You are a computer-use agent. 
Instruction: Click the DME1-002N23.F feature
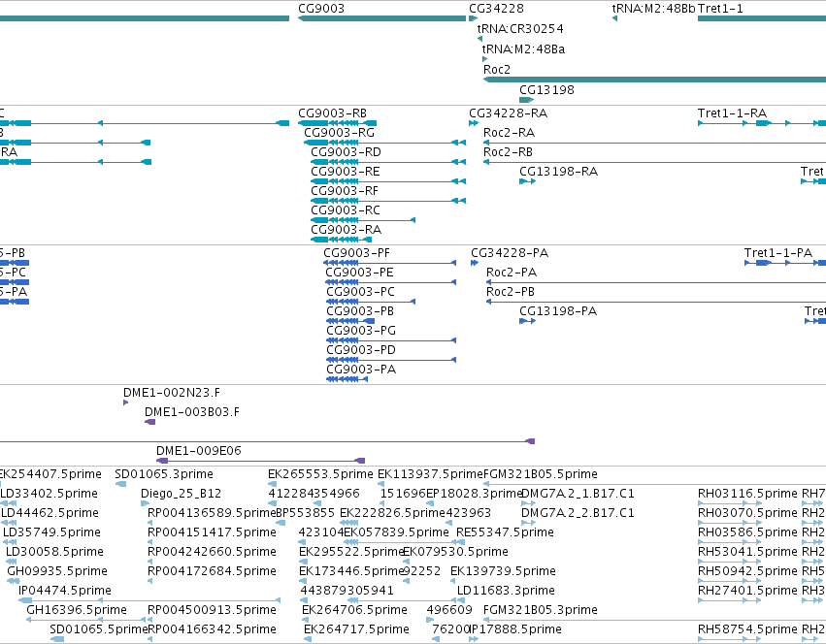coord(125,402)
